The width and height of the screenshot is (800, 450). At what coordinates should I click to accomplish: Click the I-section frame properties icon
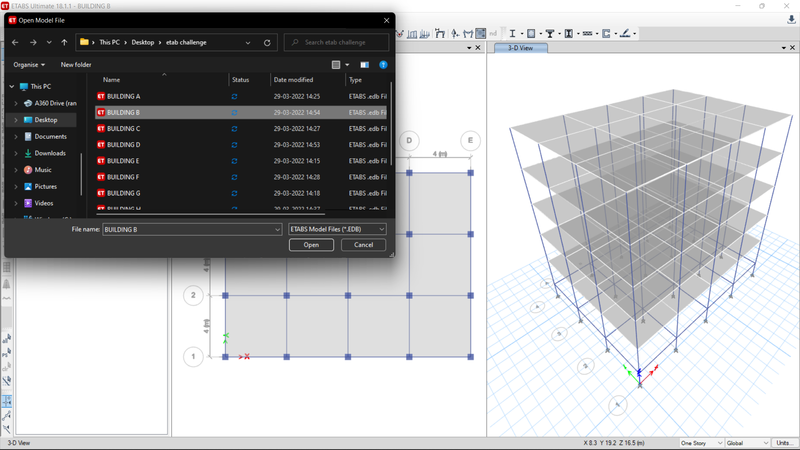(512, 34)
